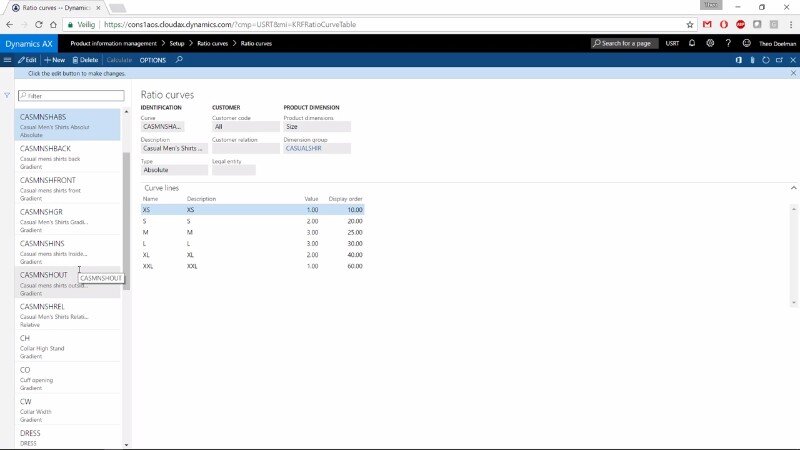Click the action bar search magnifier icon

(179, 60)
